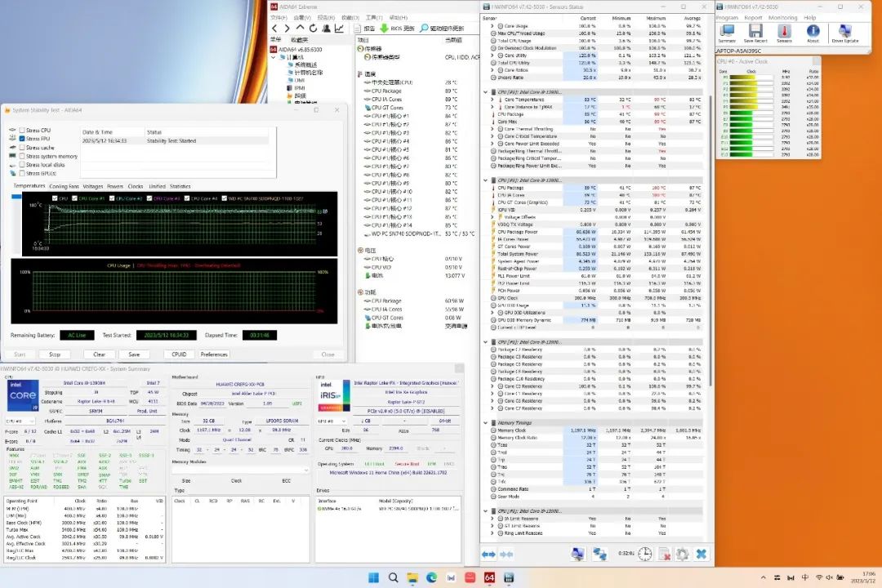Click the Stability Test: Started log row
This screenshot has height=588, width=882.
(x=176, y=140)
